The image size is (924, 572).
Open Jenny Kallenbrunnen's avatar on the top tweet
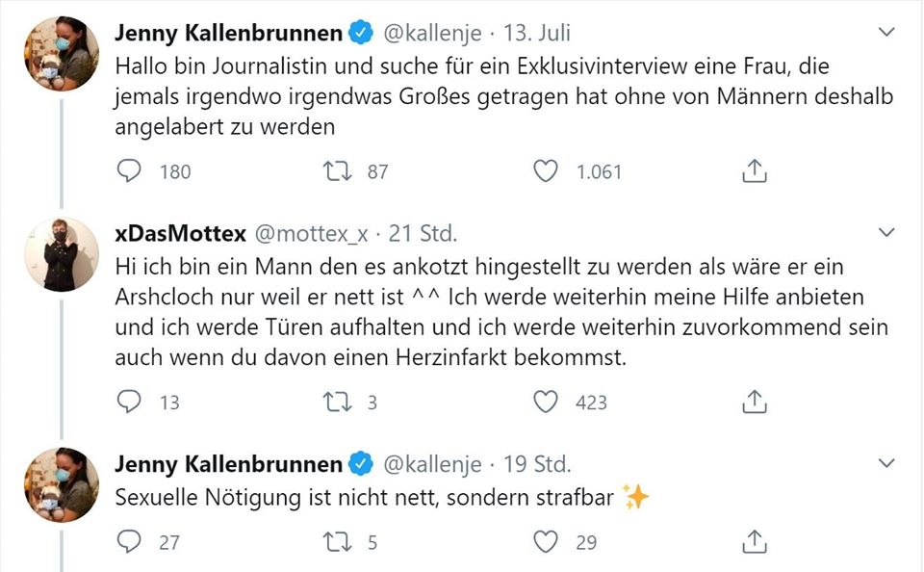(62, 53)
